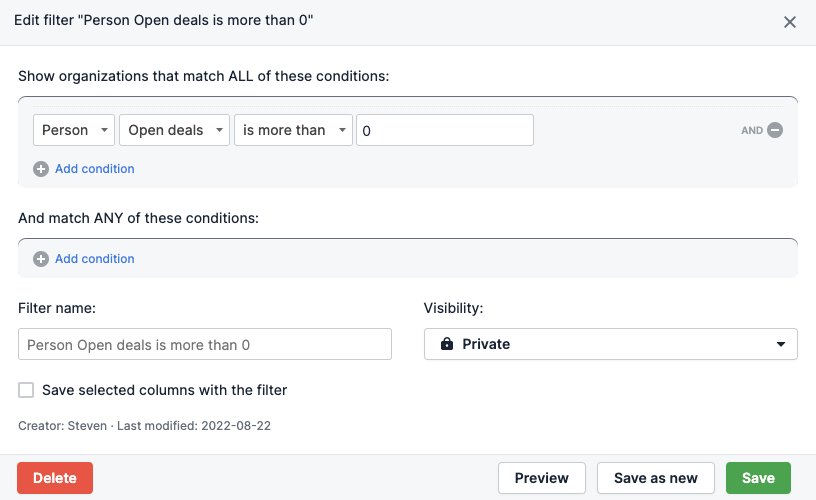Viewport: 816px width, 500px height.
Task: Click the lock icon in Visibility
Action: point(445,344)
